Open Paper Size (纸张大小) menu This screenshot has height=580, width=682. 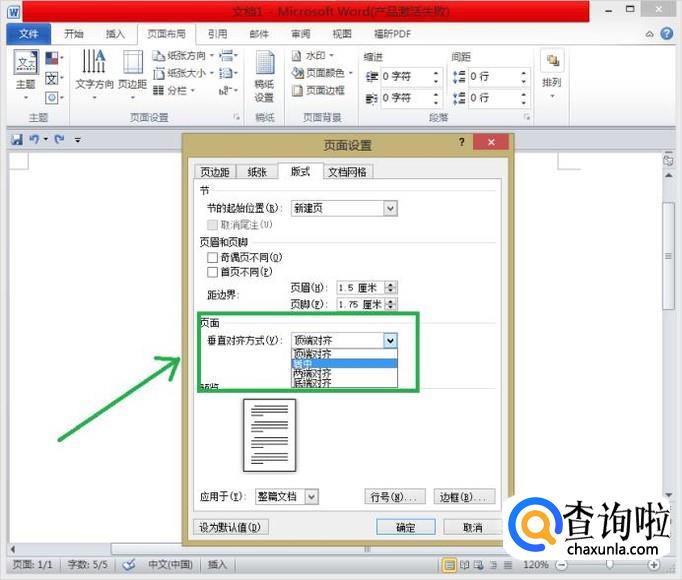tap(183, 73)
